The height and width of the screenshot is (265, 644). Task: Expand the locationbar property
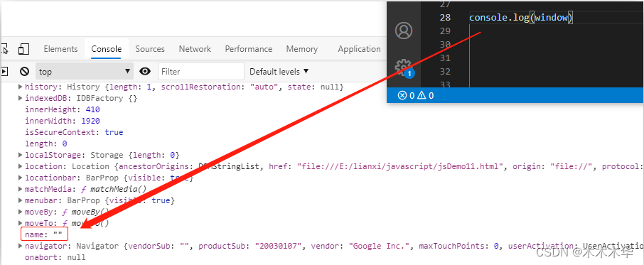coord(20,178)
